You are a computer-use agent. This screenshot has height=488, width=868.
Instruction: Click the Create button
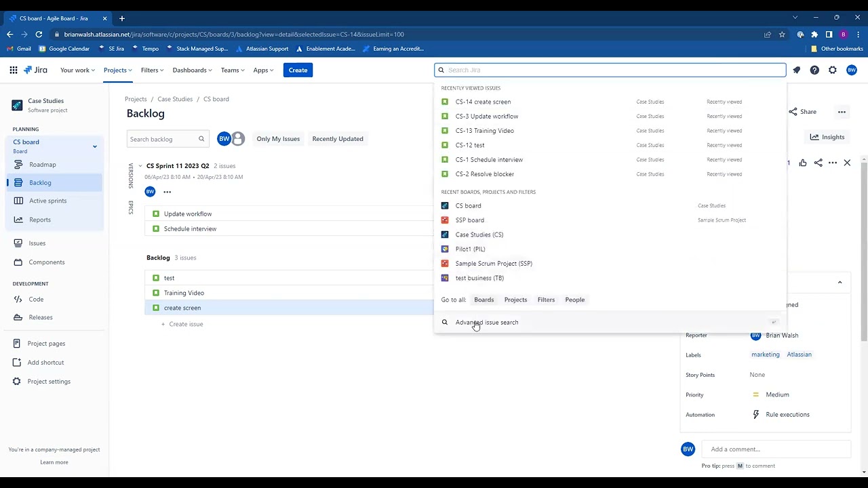298,70
